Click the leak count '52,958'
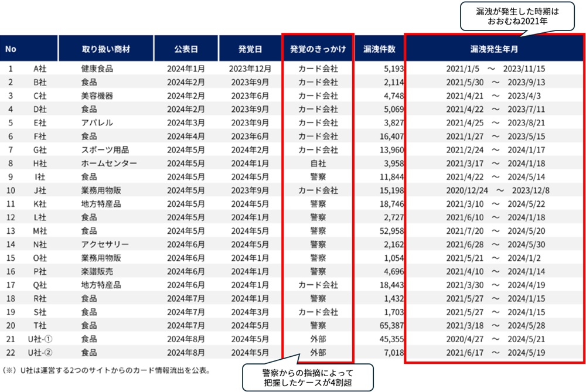This screenshot has height=392, width=586. (x=391, y=231)
